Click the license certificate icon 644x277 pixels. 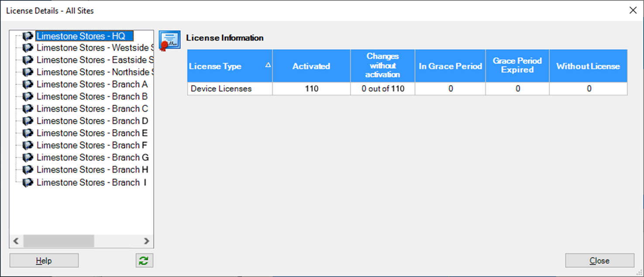169,39
